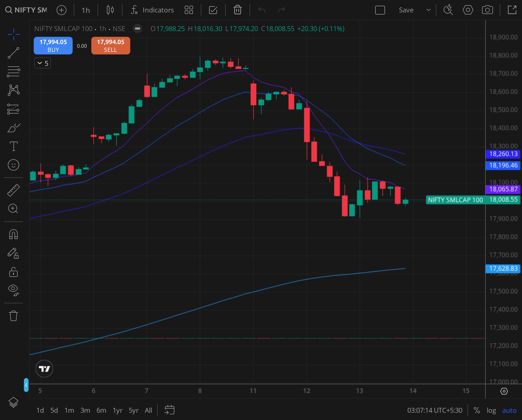Screen dimensions: 522x420
Task: Open the candlestick chart style menu
Action: [110, 10]
